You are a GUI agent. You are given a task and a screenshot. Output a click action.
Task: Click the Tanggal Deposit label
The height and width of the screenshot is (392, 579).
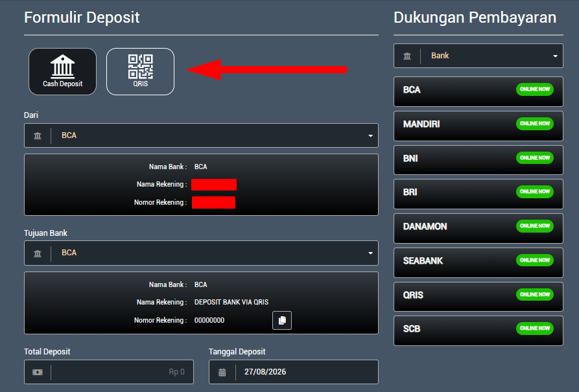(237, 352)
